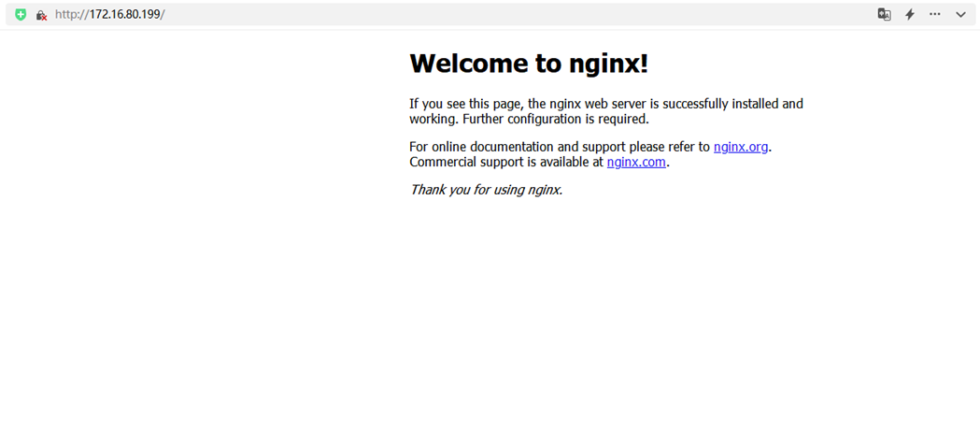Image resolution: width=980 pixels, height=430 pixels.
Task: Click the lightning bolt speed mode icon
Action: tap(910, 14)
